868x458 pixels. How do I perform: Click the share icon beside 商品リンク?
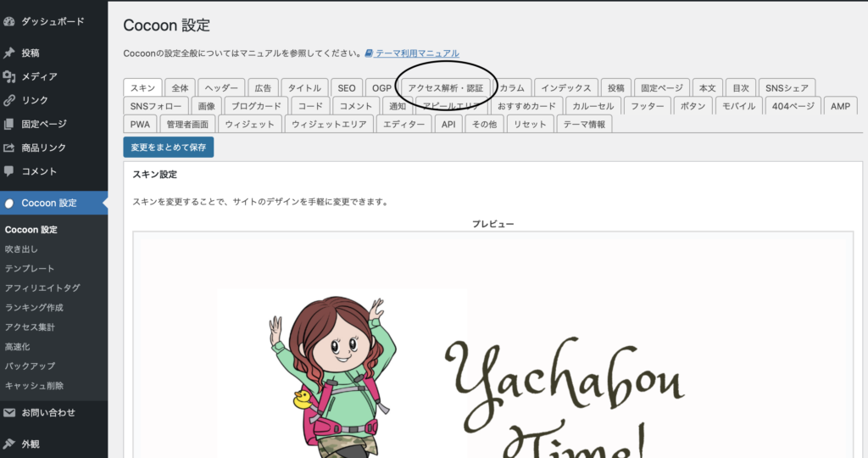coord(8,148)
